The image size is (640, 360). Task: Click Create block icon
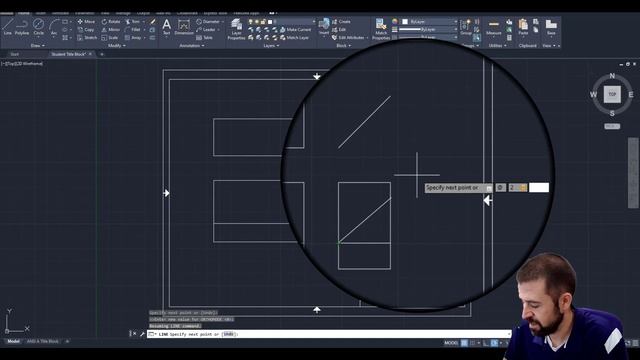pos(342,22)
